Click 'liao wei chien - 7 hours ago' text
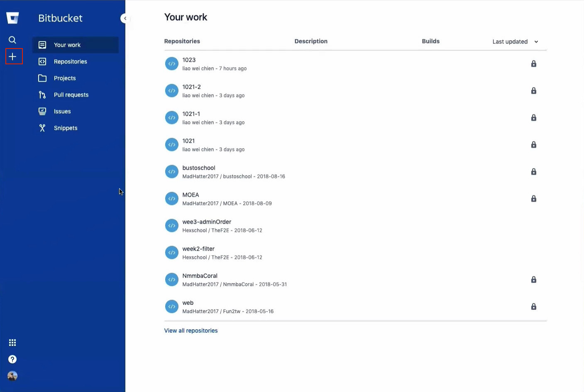This screenshot has width=584, height=392. (214, 68)
